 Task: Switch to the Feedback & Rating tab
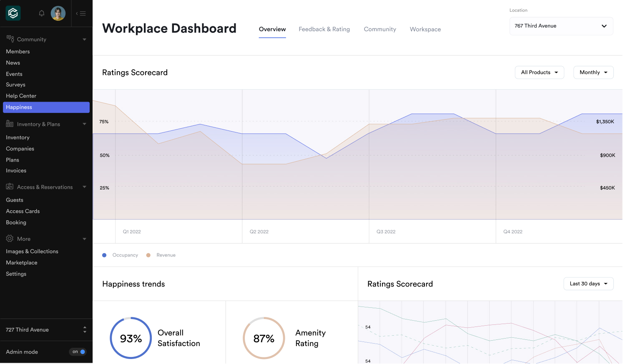click(x=324, y=29)
